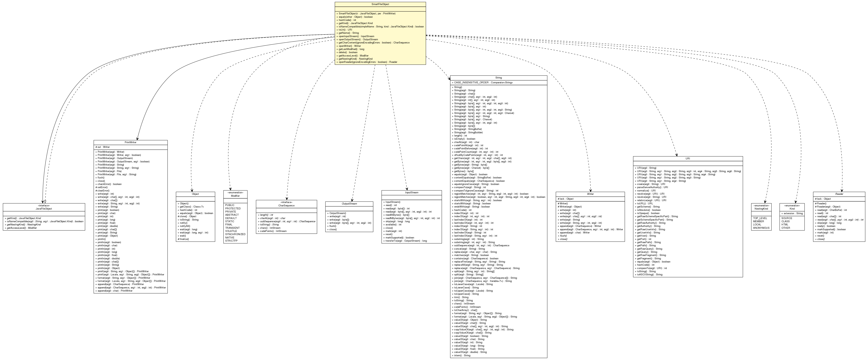Select toURL() : URL in URI
The width and height of the screenshot is (868, 360).
[x=643, y=204]
